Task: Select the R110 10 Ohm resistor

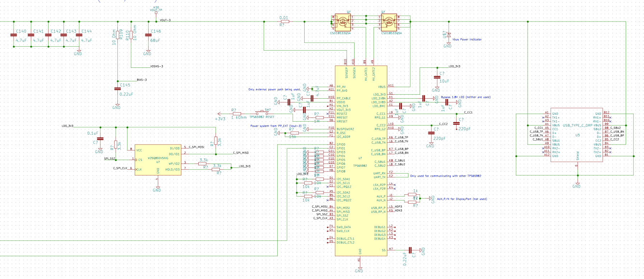Action: tap(131, 35)
